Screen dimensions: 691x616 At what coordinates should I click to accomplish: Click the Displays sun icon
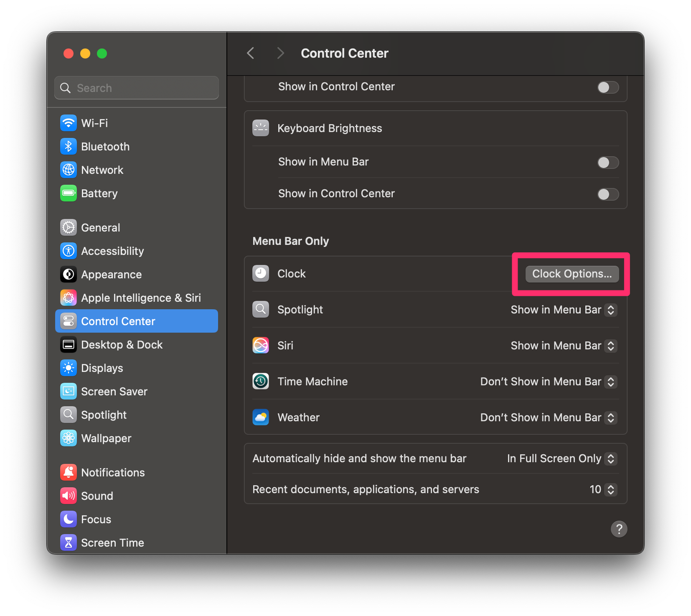pos(69,368)
